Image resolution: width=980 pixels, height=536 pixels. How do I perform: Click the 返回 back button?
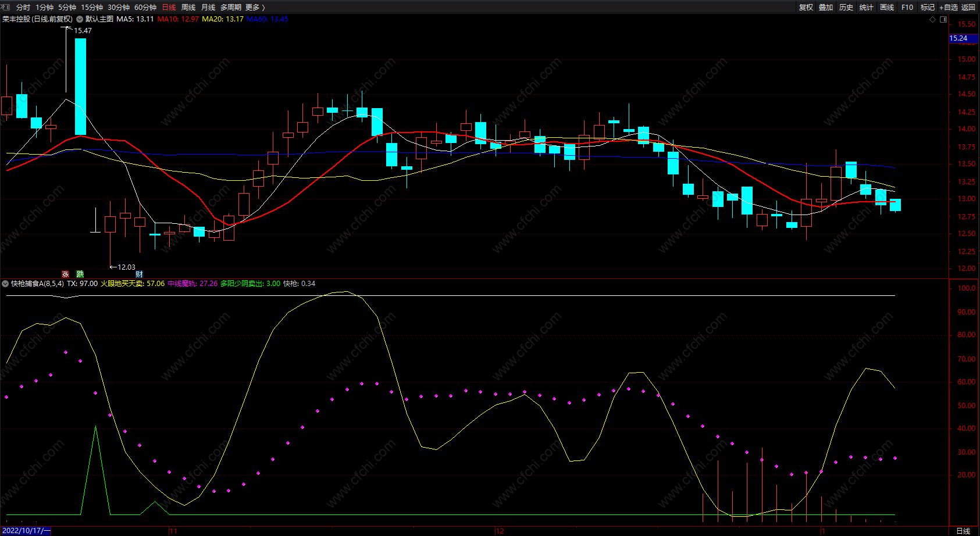968,8
